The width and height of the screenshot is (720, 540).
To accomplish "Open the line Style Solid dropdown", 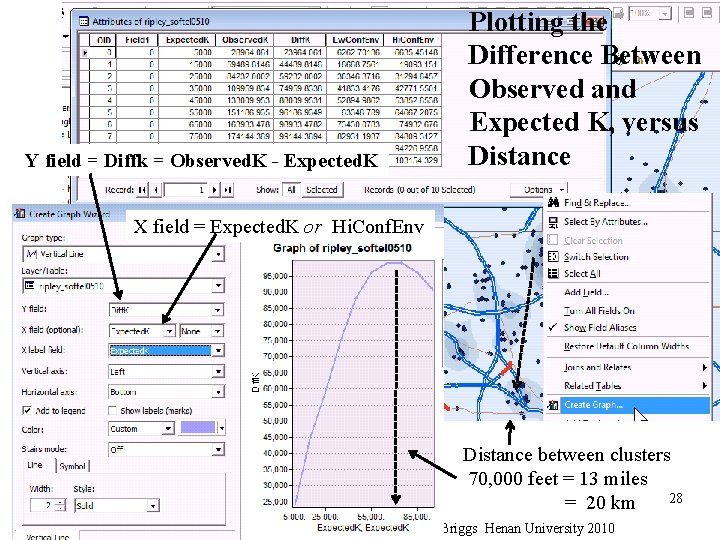I will (x=153, y=506).
